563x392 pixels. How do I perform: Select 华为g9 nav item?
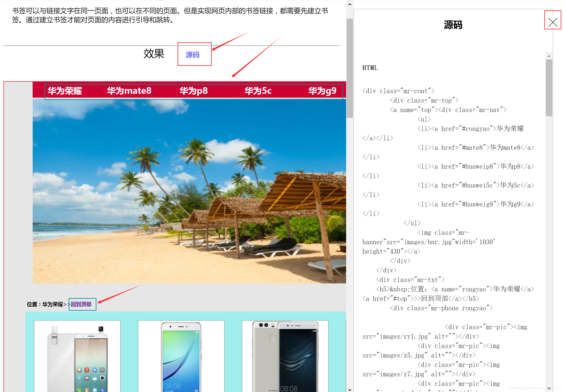[x=322, y=91]
